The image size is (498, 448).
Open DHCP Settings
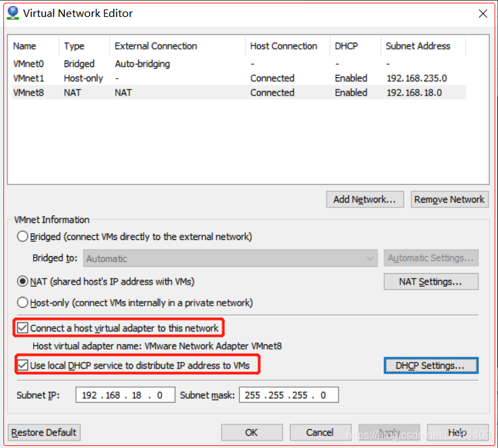click(431, 365)
